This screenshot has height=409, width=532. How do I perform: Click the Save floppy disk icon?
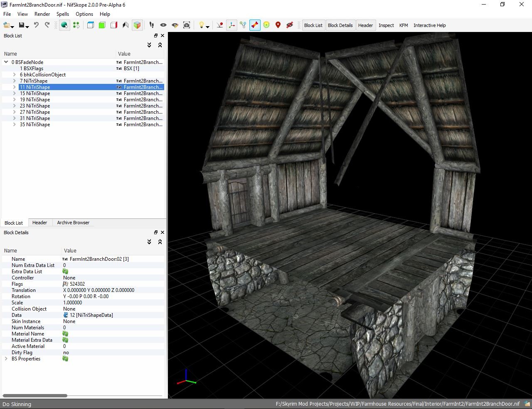22,25
